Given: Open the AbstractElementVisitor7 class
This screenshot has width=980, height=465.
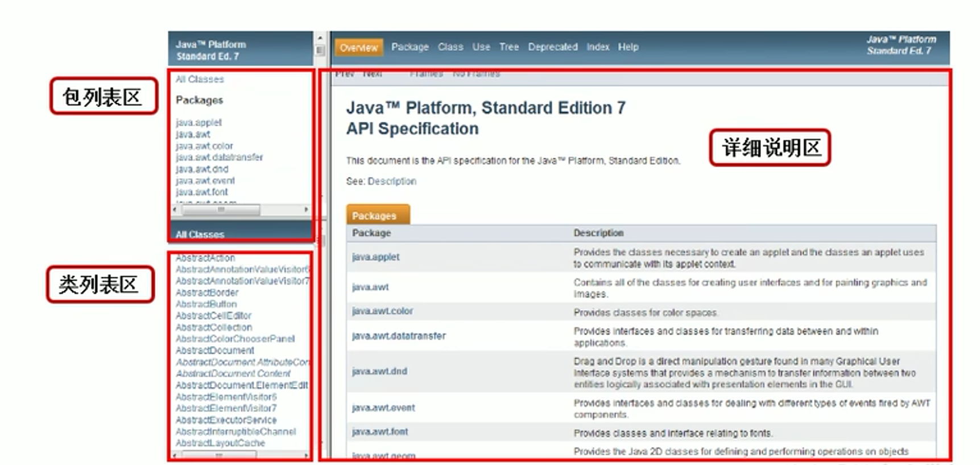Looking at the screenshot, I should pyautogui.click(x=226, y=408).
